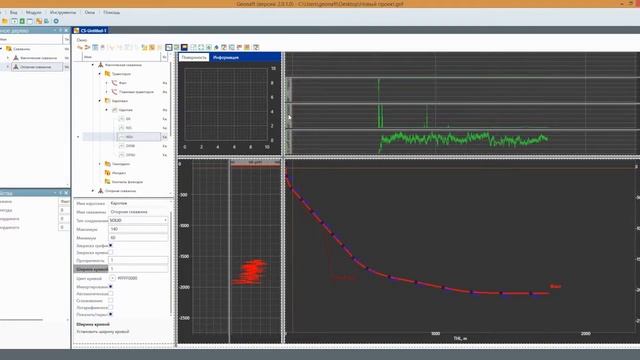The width and height of the screenshot is (640, 360).
Task: Click the last icon on the document toolbar
Action: click(256, 47)
